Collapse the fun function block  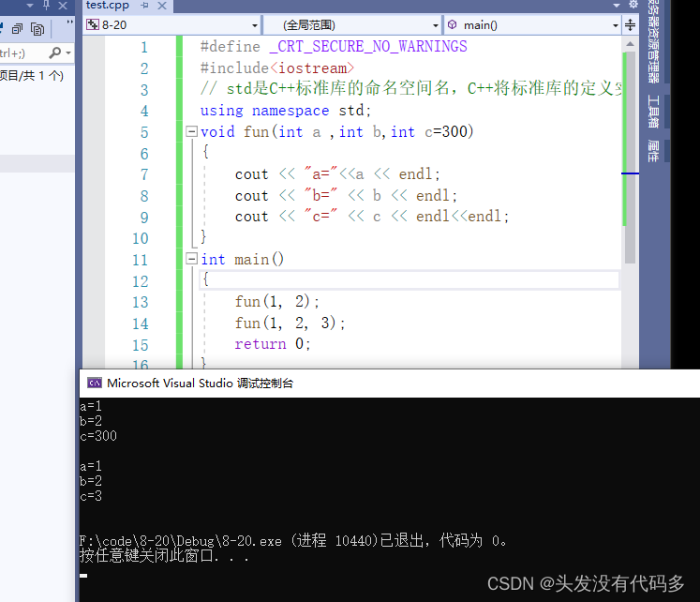(x=191, y=131)
